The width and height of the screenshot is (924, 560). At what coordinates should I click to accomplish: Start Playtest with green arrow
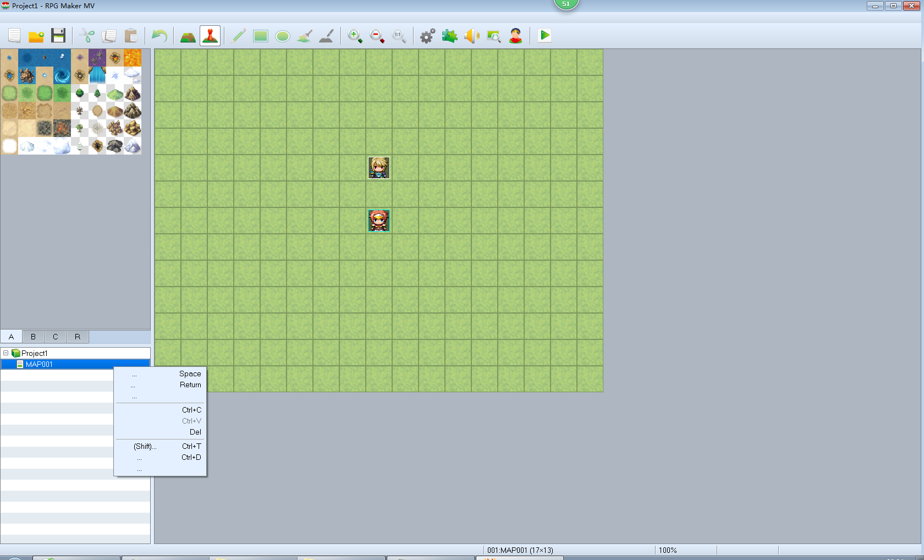tap(544, 36)
